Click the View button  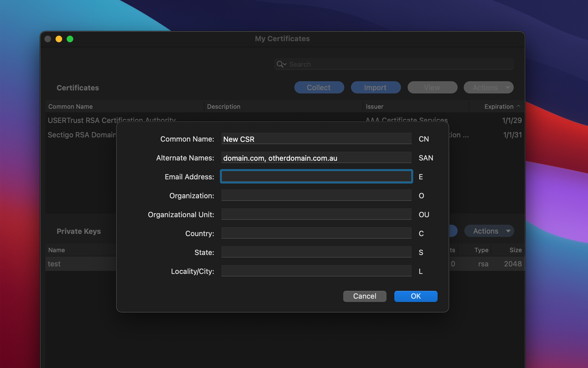coord(432,87)
